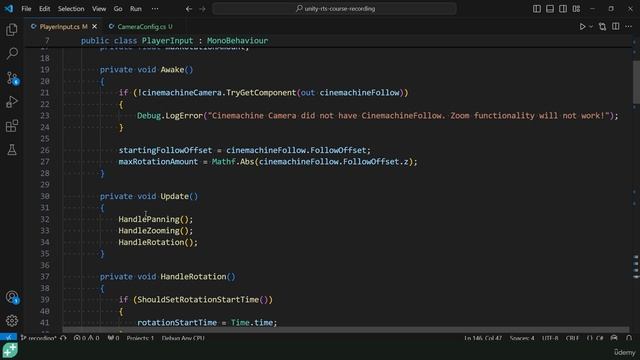Screen dimensions: 640x360
Task: Go forward with the right arrow
Action: point(202,9)
